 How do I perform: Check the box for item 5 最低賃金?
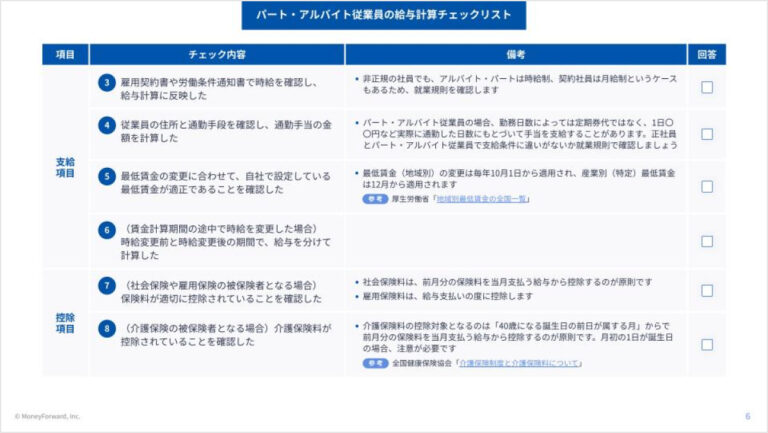click(707, 187)
